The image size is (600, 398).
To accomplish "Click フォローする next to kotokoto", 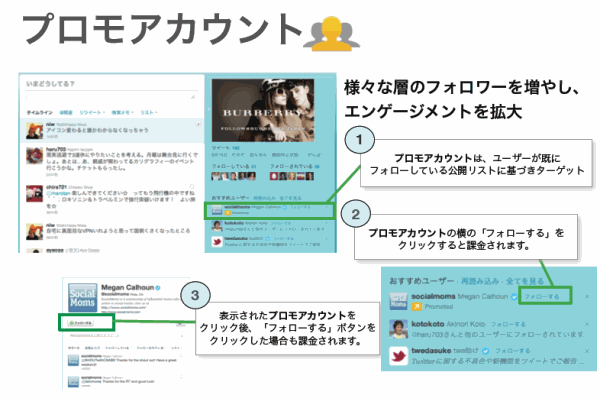I will pos(508,324).
